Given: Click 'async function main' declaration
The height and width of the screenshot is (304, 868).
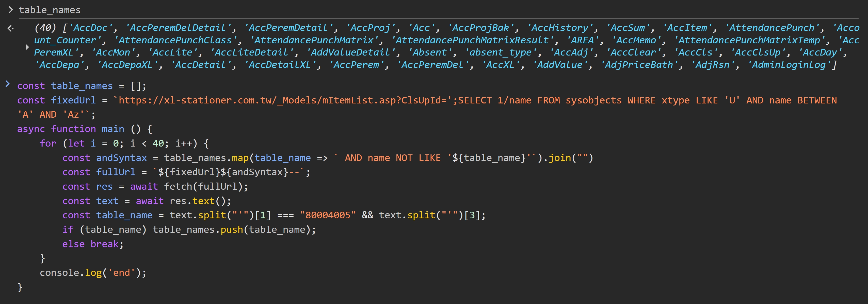Looking at the screenshot, I should pyautogui.click(x=71, y=129).
